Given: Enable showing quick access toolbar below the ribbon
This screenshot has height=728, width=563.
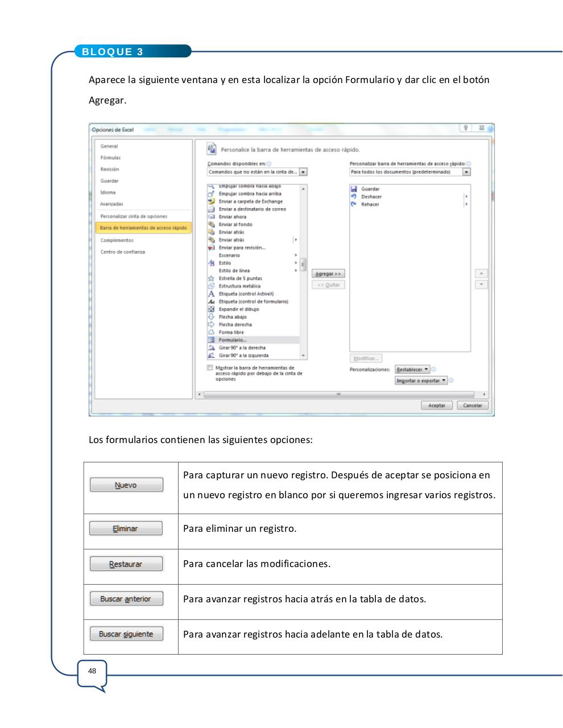Looking at the screenshot, I should pyautogui.click(x=209, y=367).
